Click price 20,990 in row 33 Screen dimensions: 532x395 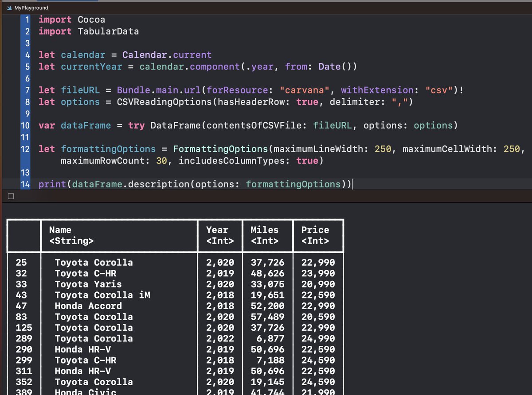pos(318,284)
